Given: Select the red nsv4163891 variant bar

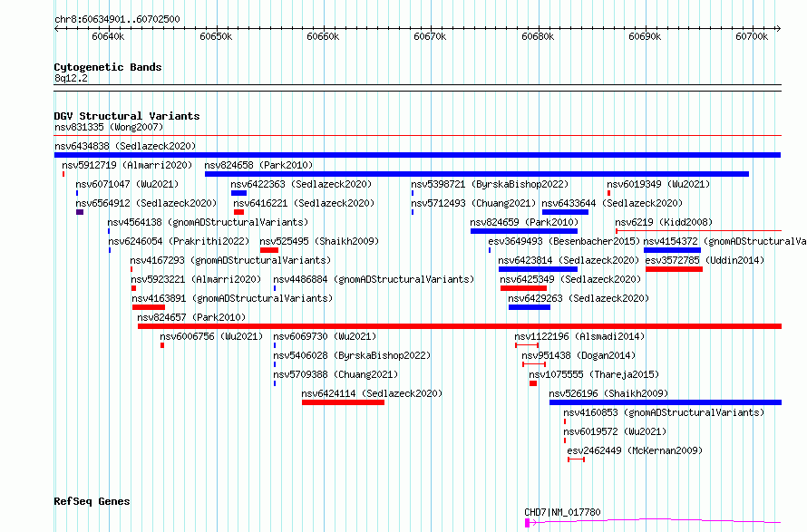Looking at the screenshot, I should click(149, 307).
